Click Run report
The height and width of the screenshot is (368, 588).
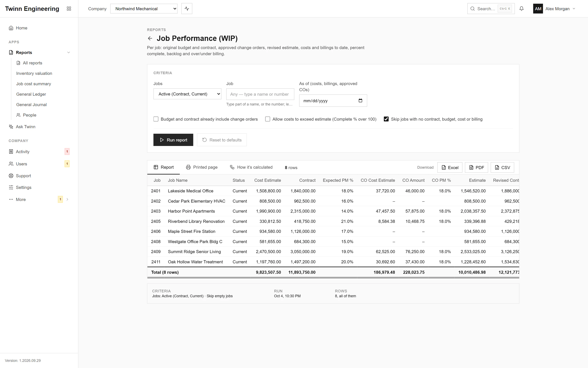point(173,140)
